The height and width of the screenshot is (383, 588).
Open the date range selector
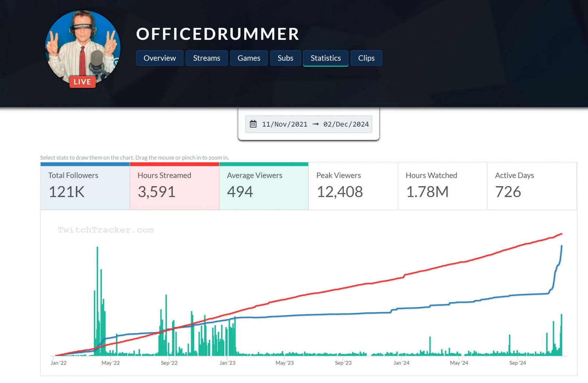(x=309, y=124)
